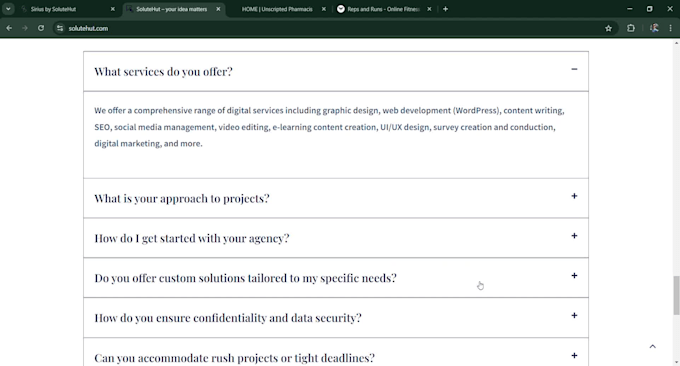Open the browser extensions puzzle icon
Viewport: 680px width, 366px height.
(x=631, y=28)
